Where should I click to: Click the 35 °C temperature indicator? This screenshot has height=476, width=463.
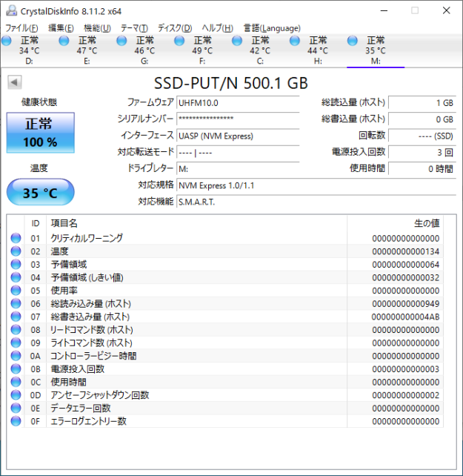(41, 194)
